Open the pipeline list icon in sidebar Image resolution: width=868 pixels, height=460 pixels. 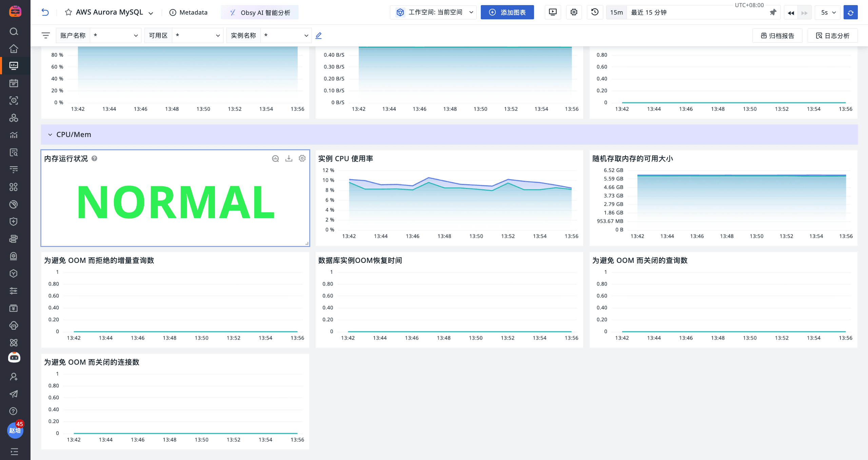[x=14, y=170]
